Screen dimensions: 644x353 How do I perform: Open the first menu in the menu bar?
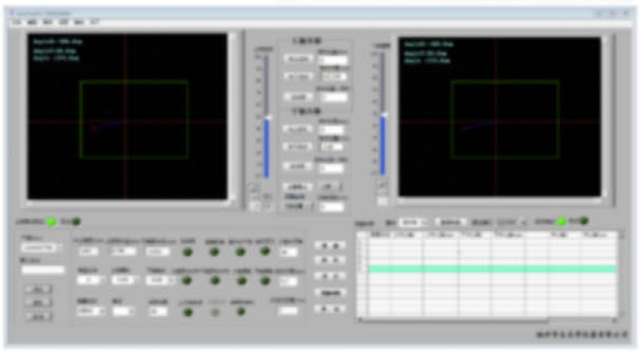(x=15, y=21)
